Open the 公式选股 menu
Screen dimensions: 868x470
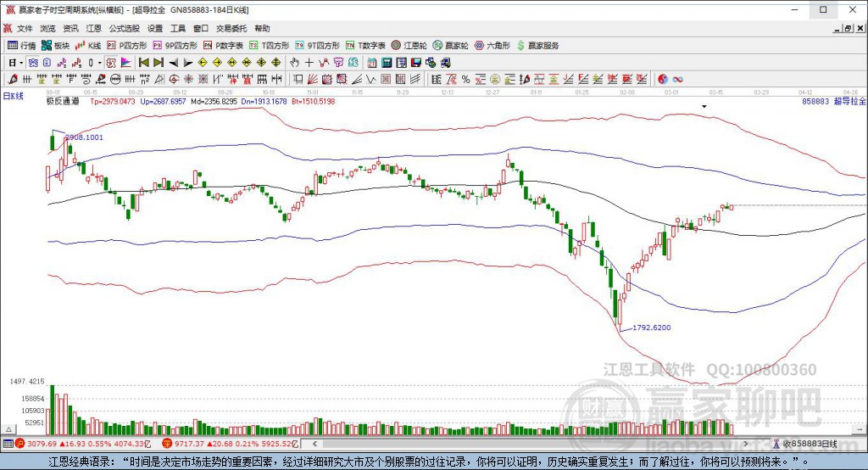tap(125, 28)
